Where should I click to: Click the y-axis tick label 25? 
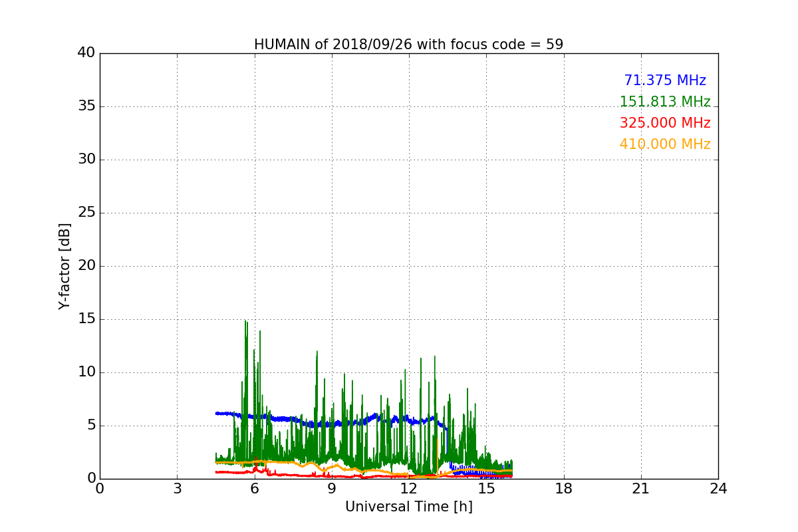(x=86, y=213)
